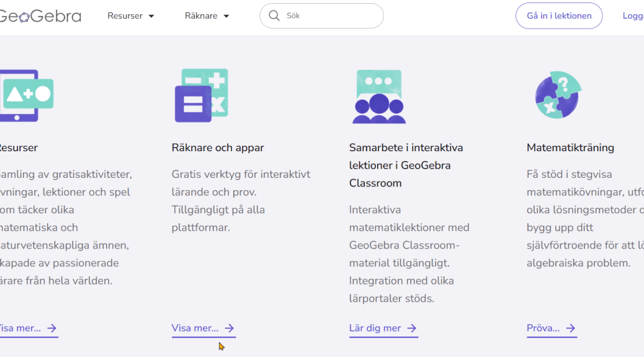Click the Räknare och appar calculator icon

pyautogui.click(x=201, y=95)
